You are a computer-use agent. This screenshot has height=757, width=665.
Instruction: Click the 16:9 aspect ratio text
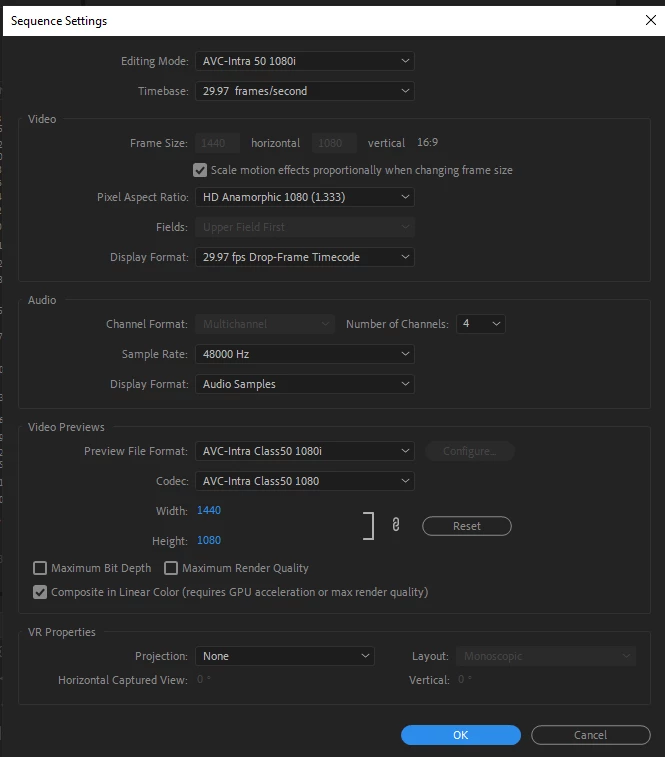tap(427, 142)
